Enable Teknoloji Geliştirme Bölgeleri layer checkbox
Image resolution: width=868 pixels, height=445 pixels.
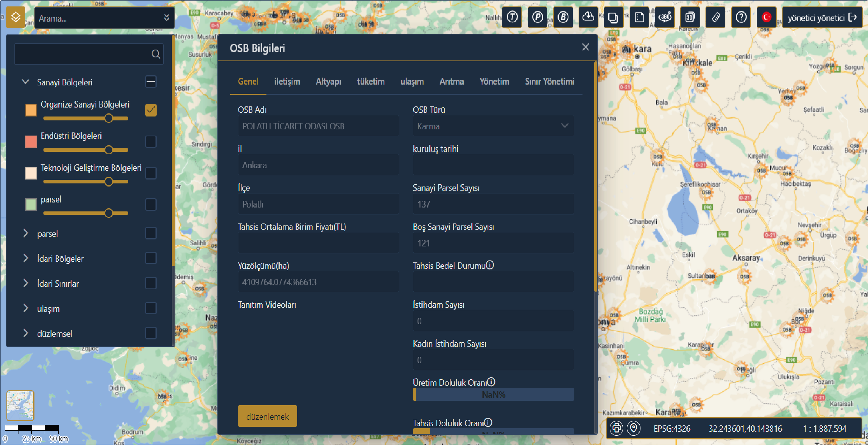coord(151,173)
